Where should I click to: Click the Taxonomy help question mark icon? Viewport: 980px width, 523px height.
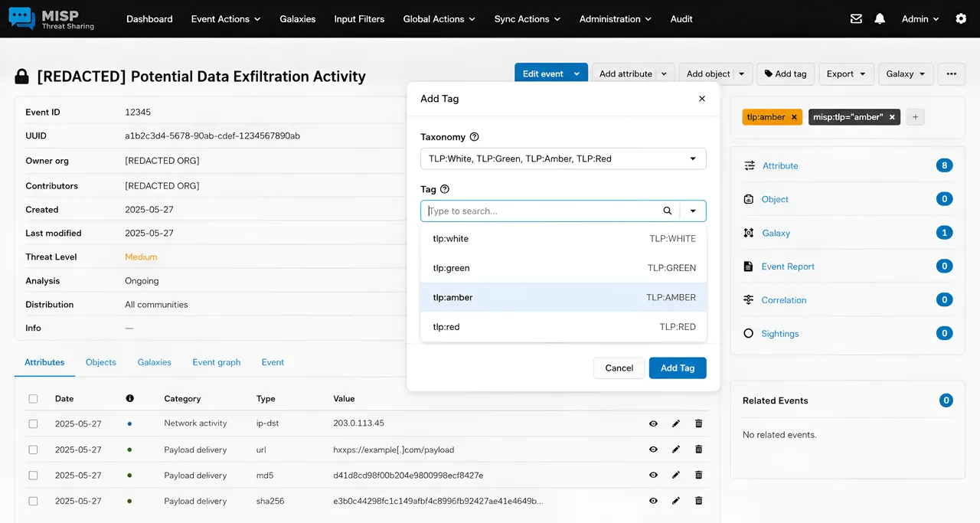pyautogui.click(x=474, y=137)
